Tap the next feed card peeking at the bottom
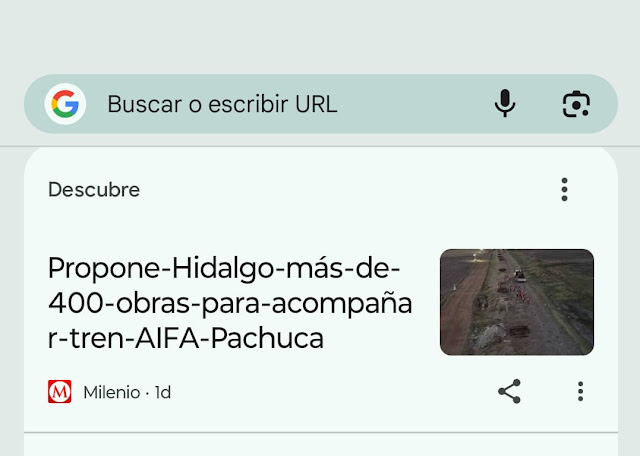The height and width of the screenshot is (456, 640). coord(321,445)
